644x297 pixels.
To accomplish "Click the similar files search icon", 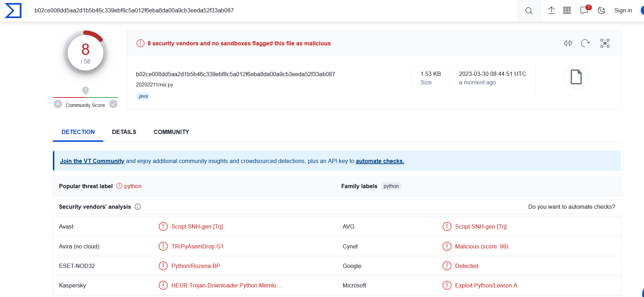I will [568, 43].
